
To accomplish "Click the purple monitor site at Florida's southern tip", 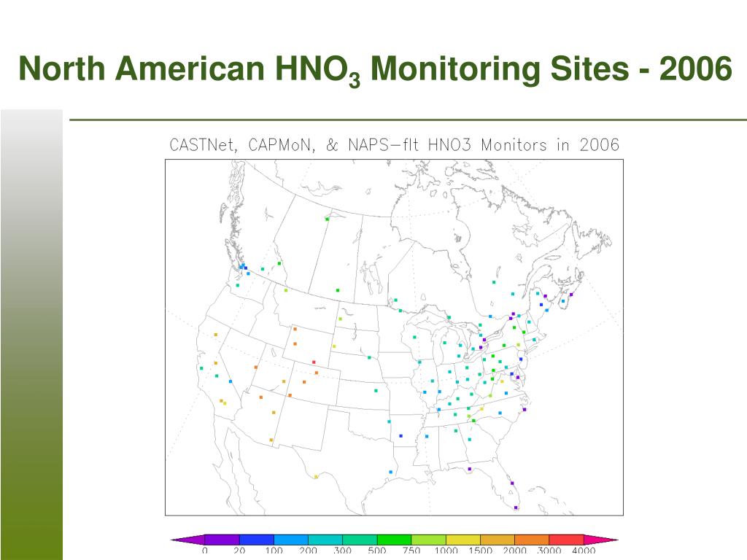I will coord(516,507).
